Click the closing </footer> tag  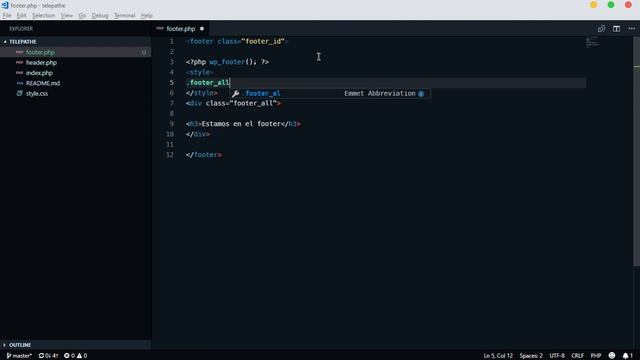204,155
